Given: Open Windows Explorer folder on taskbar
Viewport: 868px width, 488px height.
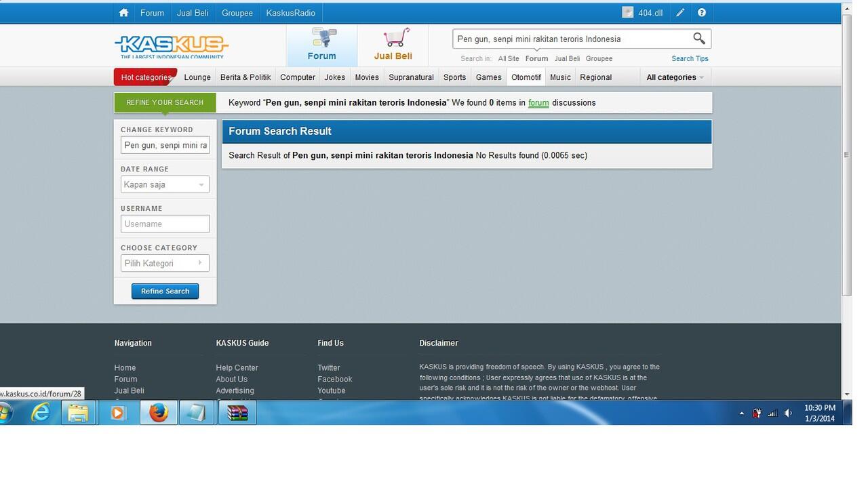Looking at the screenshot, I should point(79,412).
